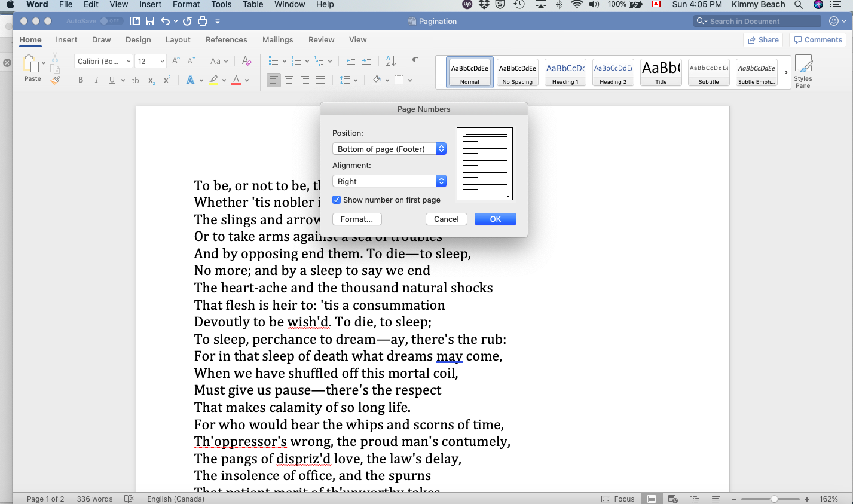This screenshot has width=853, height=504.
Task: Align text left
Action: pyautogui.click(x=274, y=80)
